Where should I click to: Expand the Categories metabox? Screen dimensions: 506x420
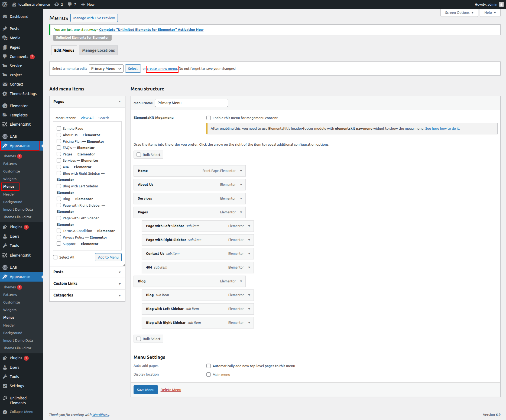[x=120, y=295]
